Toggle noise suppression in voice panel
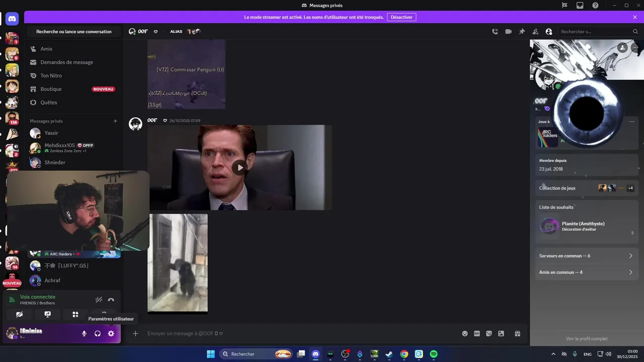 point(99,300)
